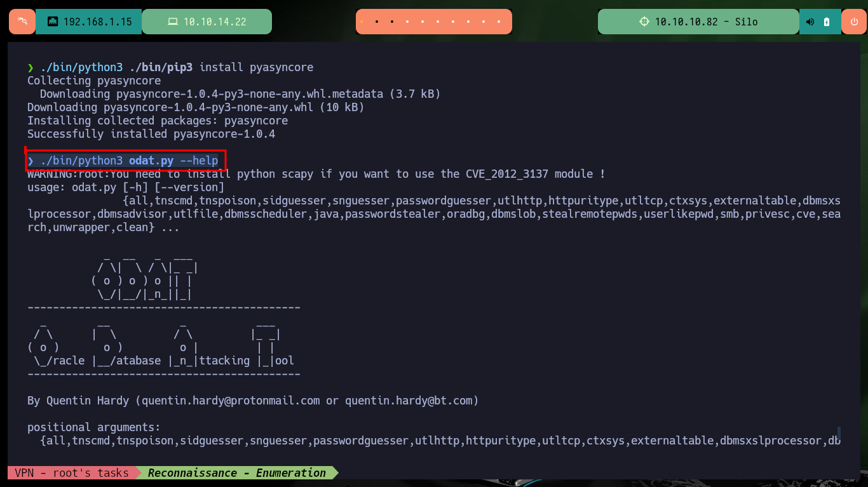
Task: Click the ethernet icon beside 192.168.1.15
Action: pos(53,22)
